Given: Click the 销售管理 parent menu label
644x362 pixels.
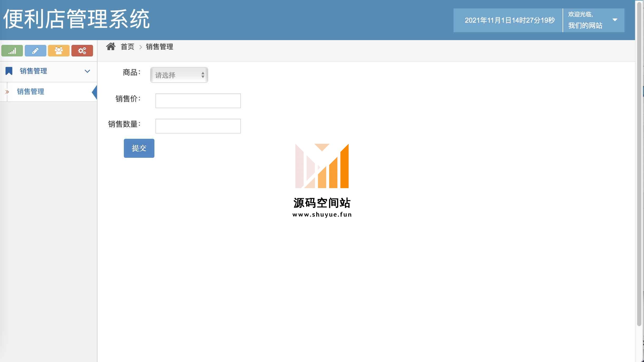Looking at the screenshot, I should pyautogui.click(x=33, y=71).
